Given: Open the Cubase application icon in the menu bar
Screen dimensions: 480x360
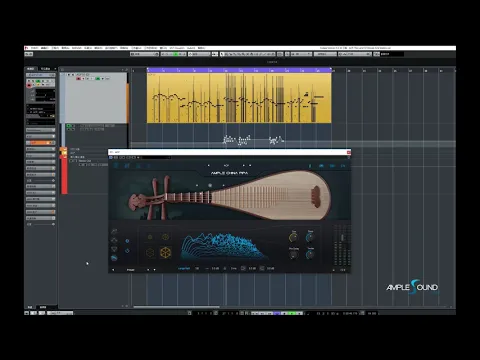Looking at the screenshot, I should [26, 48].
